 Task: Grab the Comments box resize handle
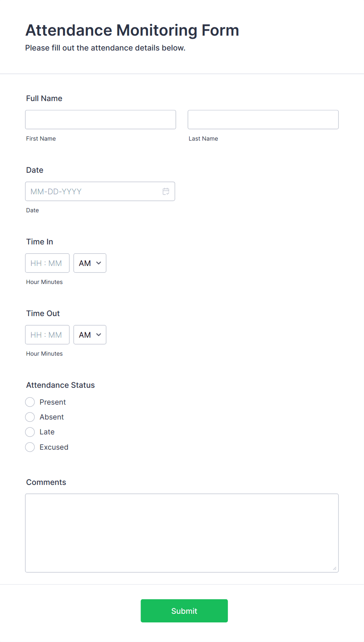pos(335,568)
